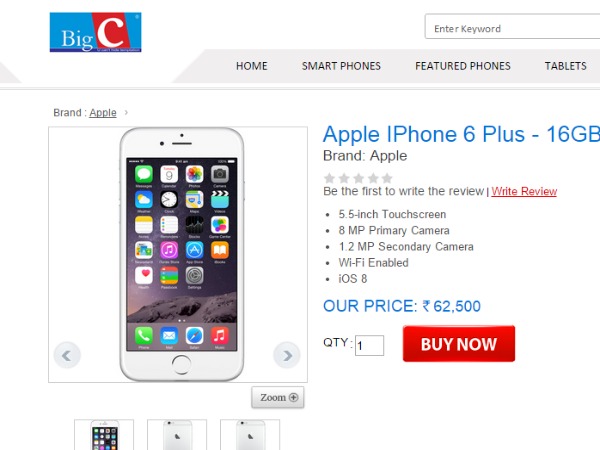Open the TABLETS menu
Image resolution: width=600 pixels, height=450 pixels.
[x=565, y=66]
